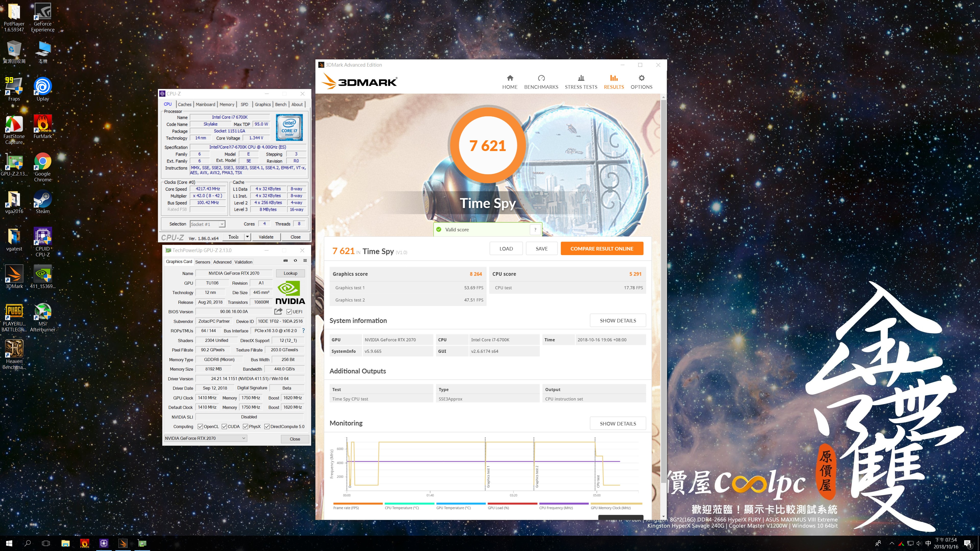Open the CPU-Z Socket #1 selection dropdown

tap(208, 224)
